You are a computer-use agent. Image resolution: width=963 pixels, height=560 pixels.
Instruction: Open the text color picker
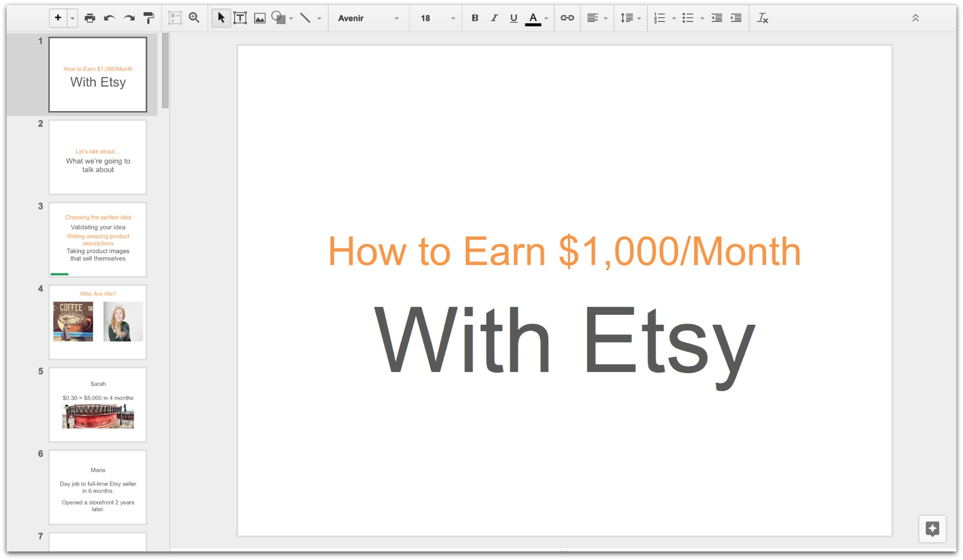pyautogui.click(x=534, y=19)
